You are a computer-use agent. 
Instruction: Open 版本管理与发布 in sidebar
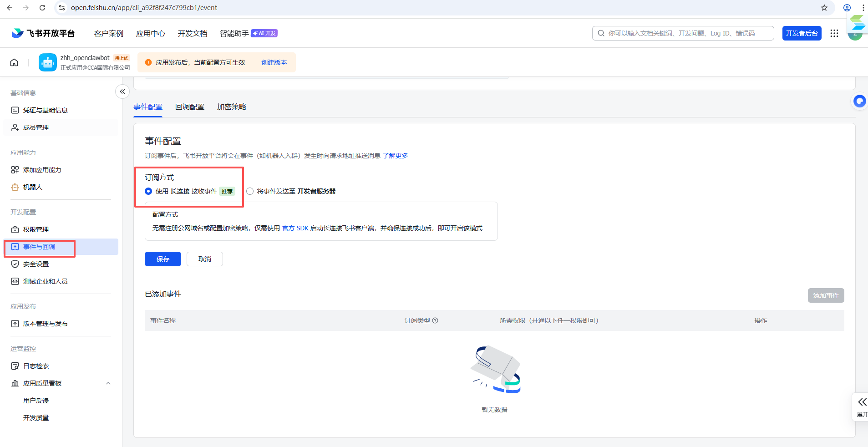click(x=46, y=324)
